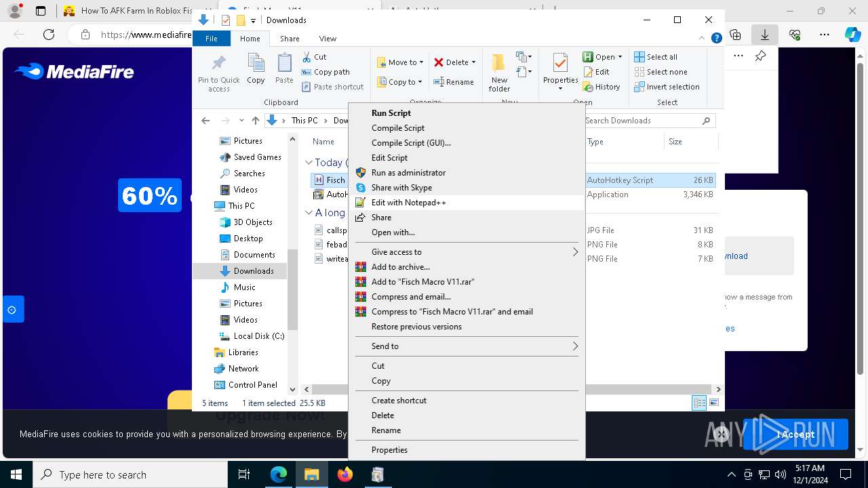Click the MediaFire logo link
Image resolution: width=868 pixels, height=488 pixels.
[x=74, y=71]
